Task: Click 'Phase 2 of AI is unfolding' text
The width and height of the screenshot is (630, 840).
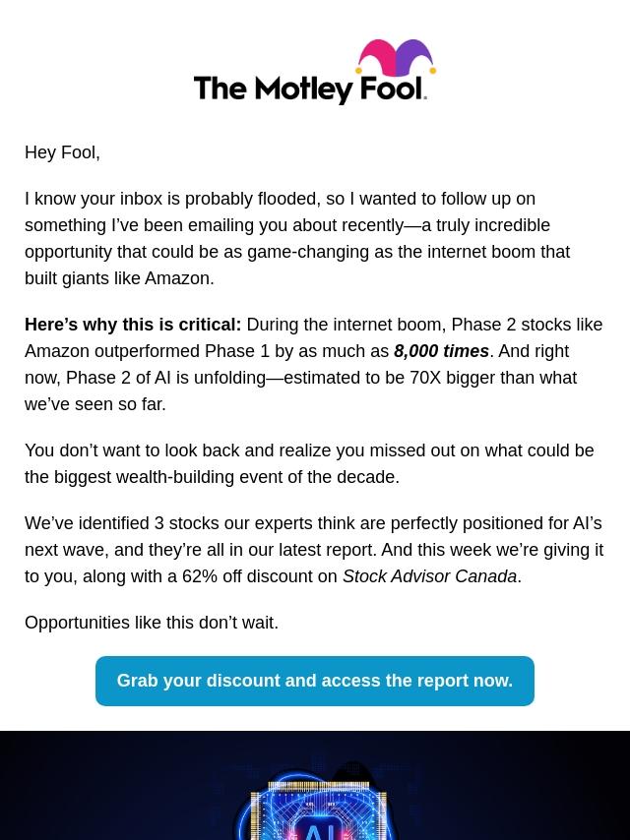Action: click(167, 378)
